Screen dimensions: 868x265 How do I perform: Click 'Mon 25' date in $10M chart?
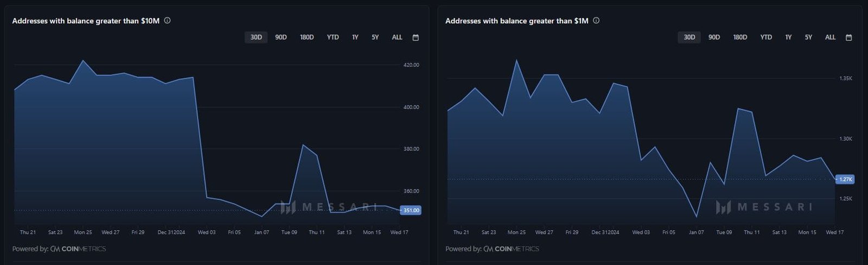click(83, 232)
